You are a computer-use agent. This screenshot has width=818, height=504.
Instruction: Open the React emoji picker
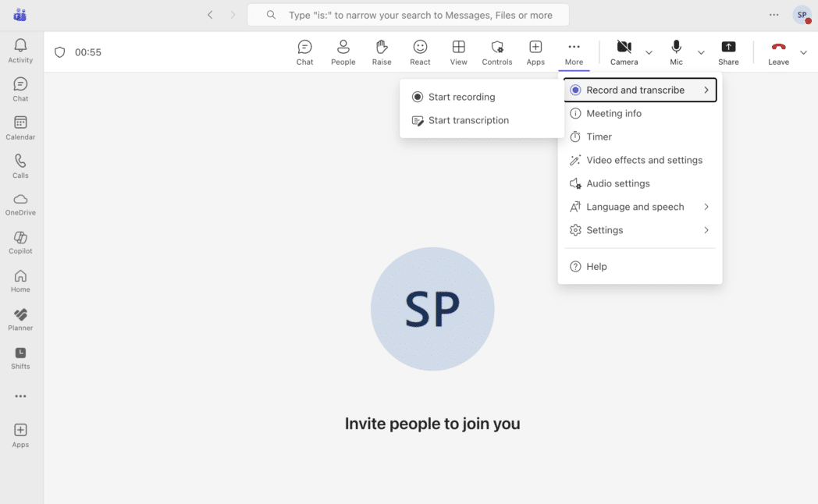pyautogui.click(x=420, y=52)
